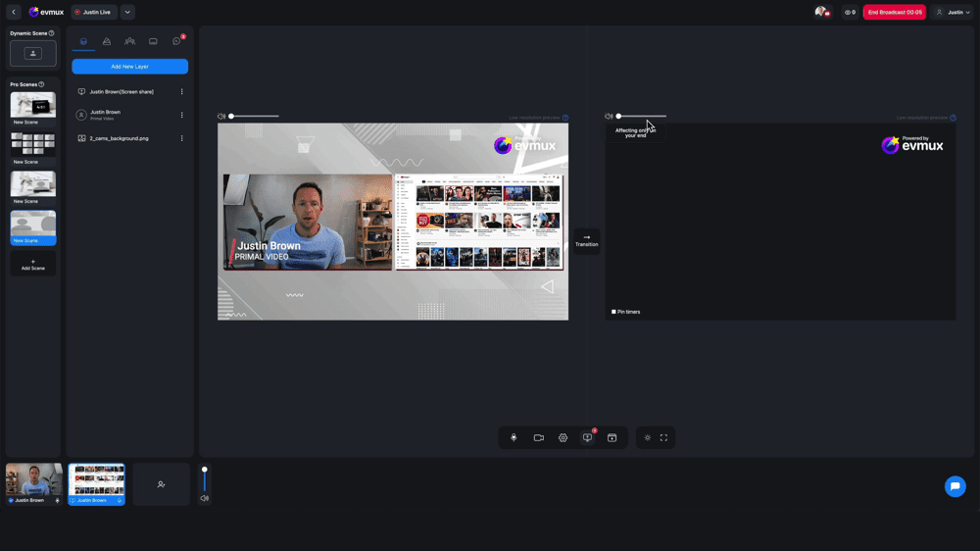The width and height of the screenshot is (980, 551).
Task: Enter fullscreen preview mode
Action: click(663, 437)
